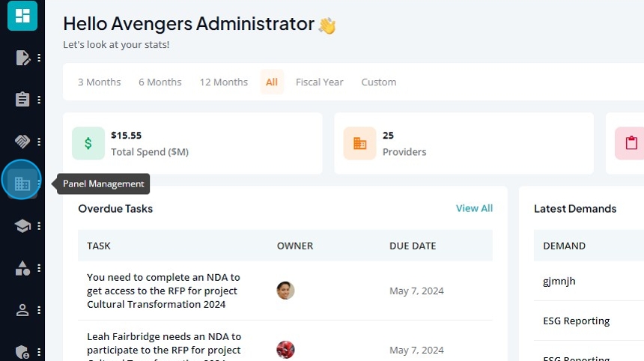Select the handshake sidebar icon
644x361 pixels.
(22, 142)
